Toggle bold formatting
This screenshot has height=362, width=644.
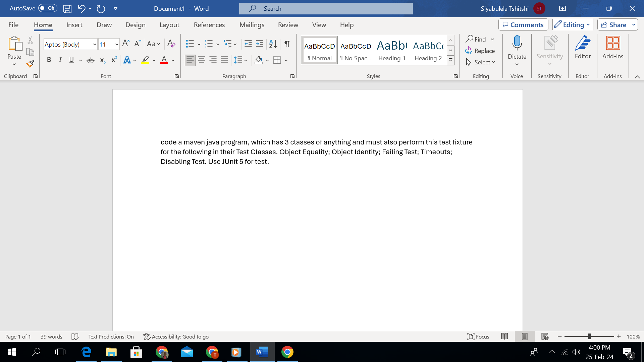click(49, 60)
